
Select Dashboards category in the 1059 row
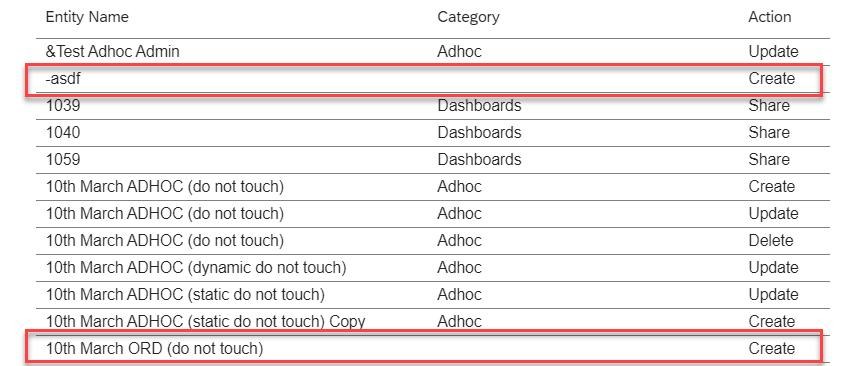pos(479,160)
